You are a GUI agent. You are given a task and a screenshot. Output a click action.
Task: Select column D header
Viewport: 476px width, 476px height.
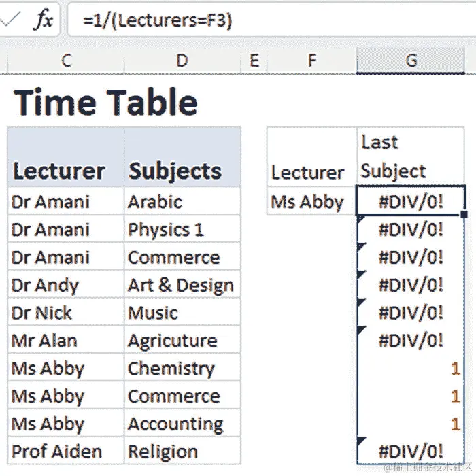182,61
